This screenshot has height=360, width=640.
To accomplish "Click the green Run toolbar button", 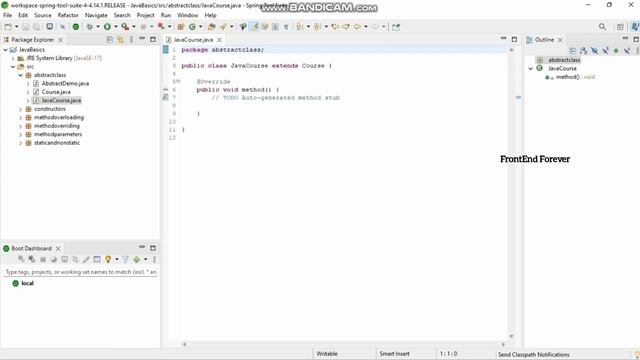I will [107, 27].
